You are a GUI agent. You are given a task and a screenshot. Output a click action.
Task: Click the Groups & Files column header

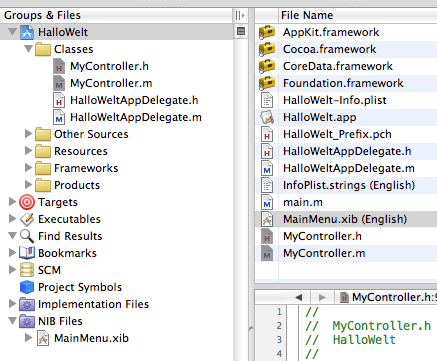tap(116, 15)
